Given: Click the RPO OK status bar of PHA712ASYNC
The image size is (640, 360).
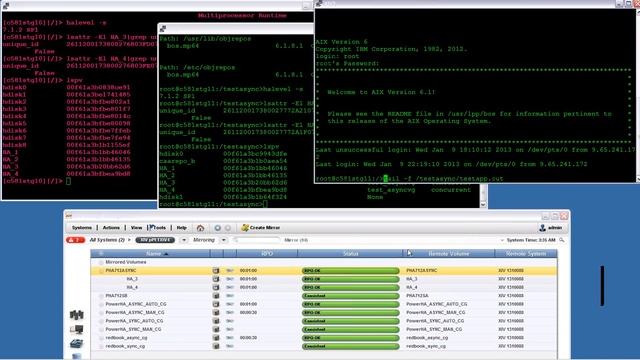Looking at the screenshot, I should click(x=350, y=271).
